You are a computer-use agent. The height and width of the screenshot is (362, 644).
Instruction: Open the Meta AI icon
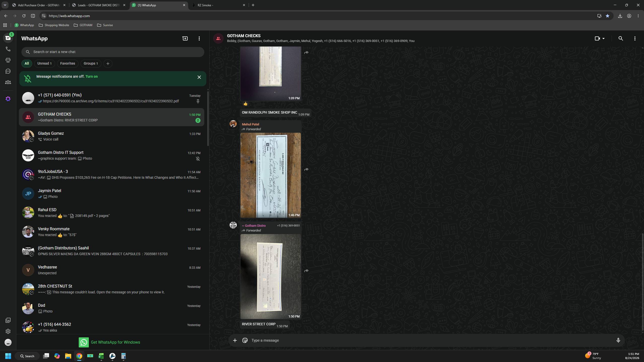tap(8, 99)
